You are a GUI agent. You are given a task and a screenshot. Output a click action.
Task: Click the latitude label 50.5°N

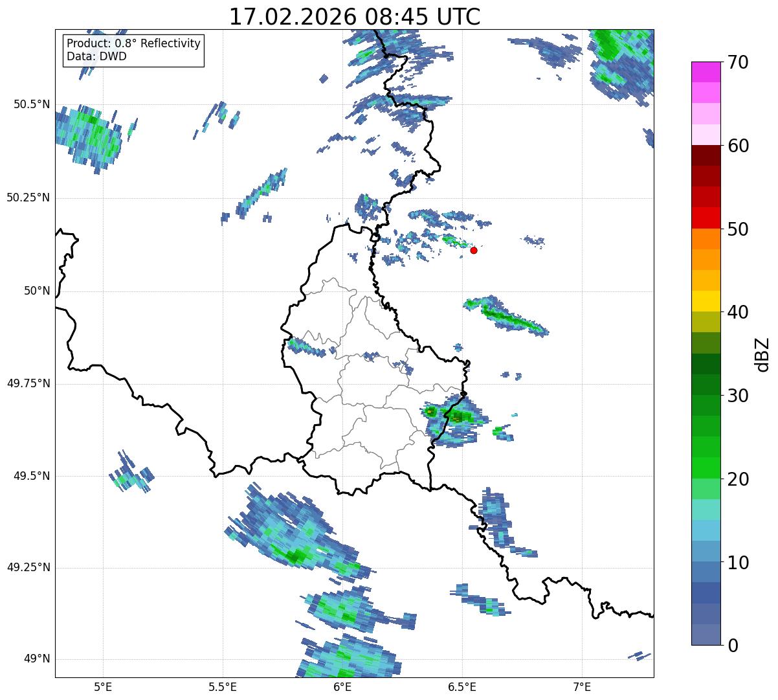[32, 104]
